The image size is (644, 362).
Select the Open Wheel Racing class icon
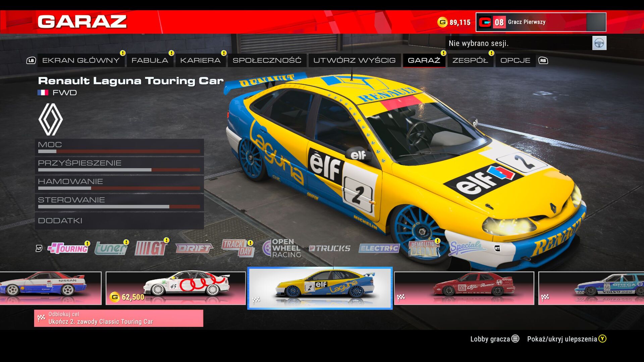click(282, 248)
